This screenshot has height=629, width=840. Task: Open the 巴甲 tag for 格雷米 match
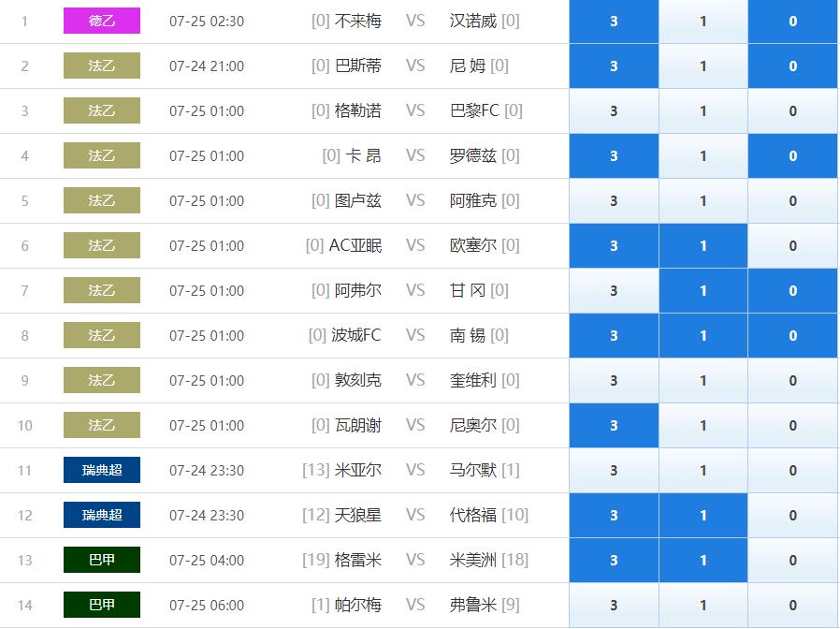pyautogui.click(x=102, y=560)
